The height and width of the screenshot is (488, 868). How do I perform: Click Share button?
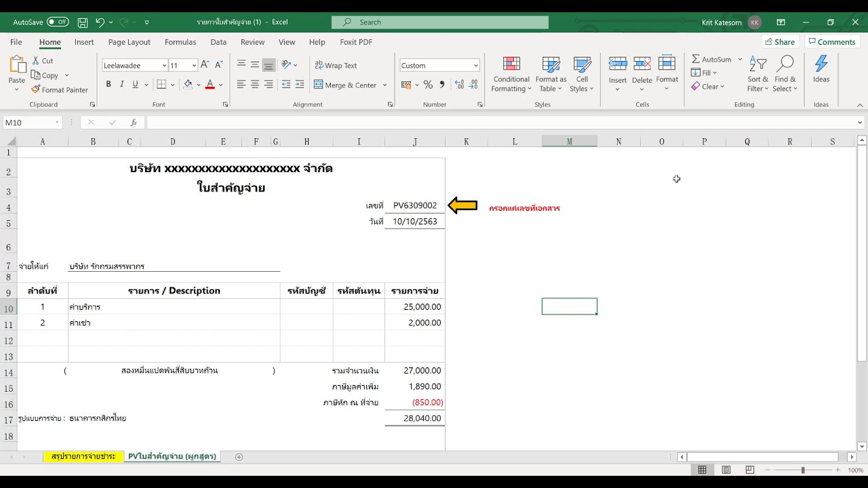click(780, 42)
